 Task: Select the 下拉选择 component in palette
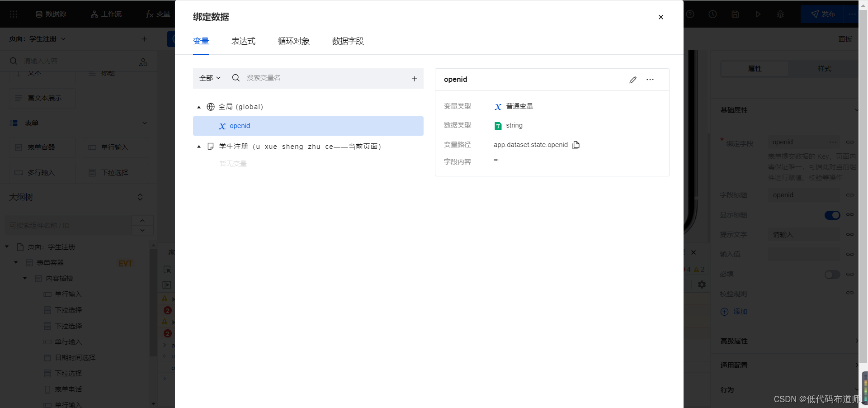[116, 173]
